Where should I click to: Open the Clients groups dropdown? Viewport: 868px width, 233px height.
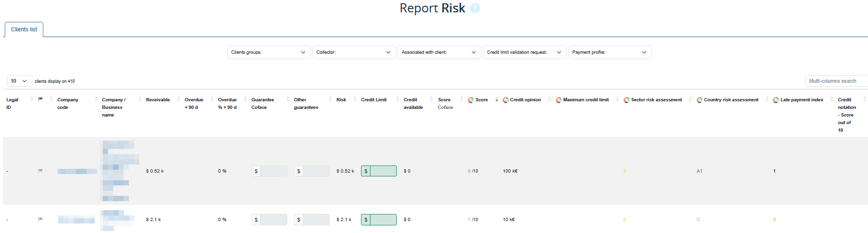(269, 52)
